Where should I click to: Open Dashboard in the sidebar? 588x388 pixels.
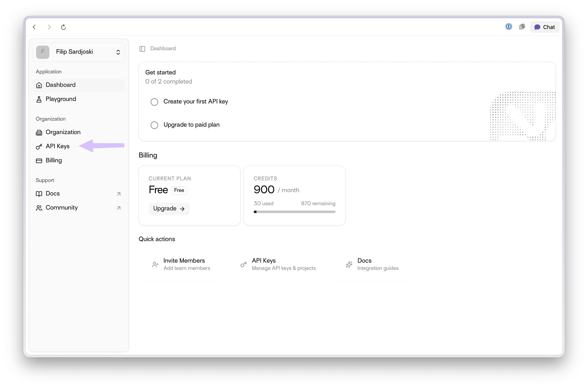point(78,85)
